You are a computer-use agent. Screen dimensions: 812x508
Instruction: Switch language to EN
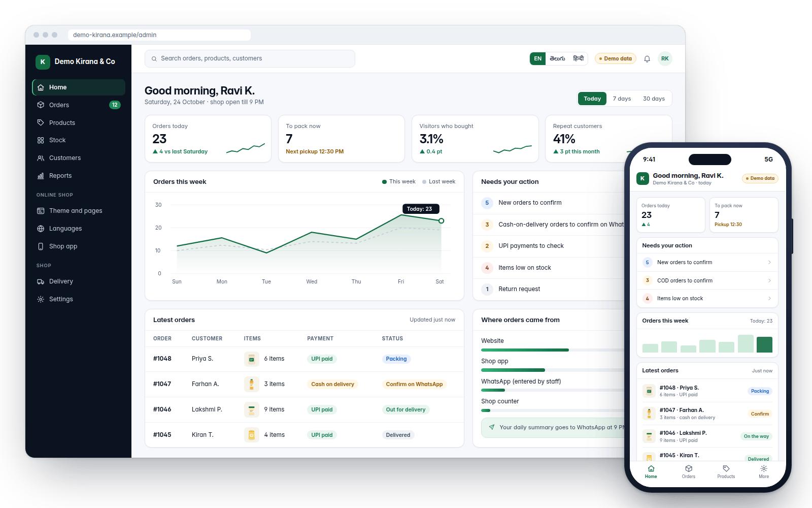point(538,59)
